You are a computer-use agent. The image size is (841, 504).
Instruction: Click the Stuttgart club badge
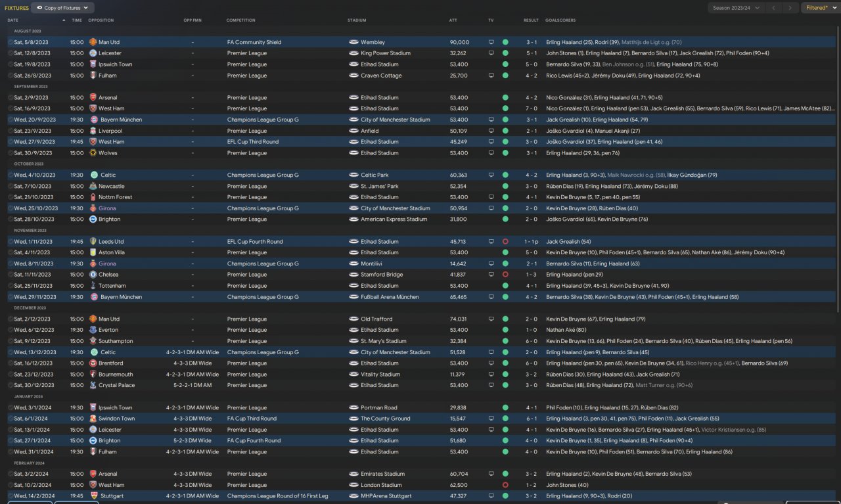coord(93,496)
